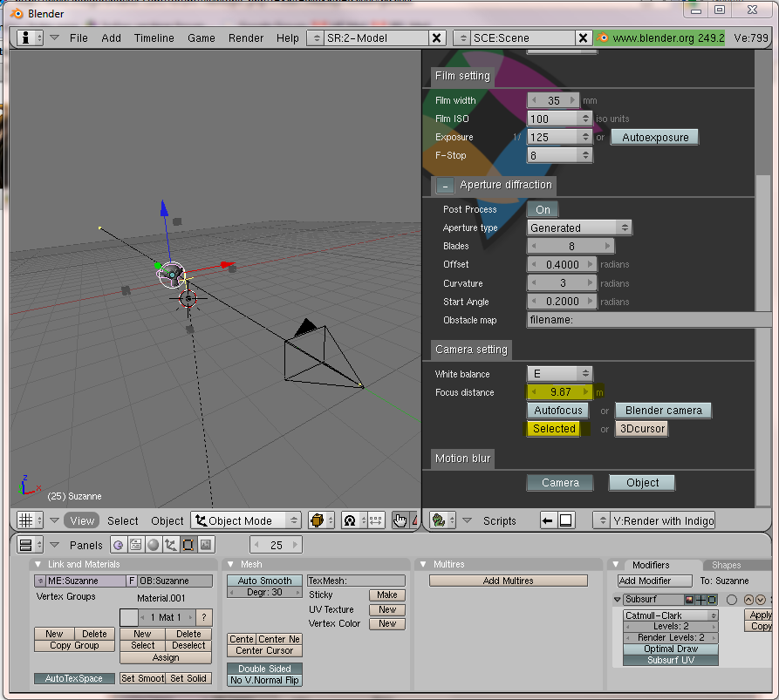Toggle Auto Smooth in Mesh panel
The width and height of the screenshot is (779, 700).
click(264, 581)
